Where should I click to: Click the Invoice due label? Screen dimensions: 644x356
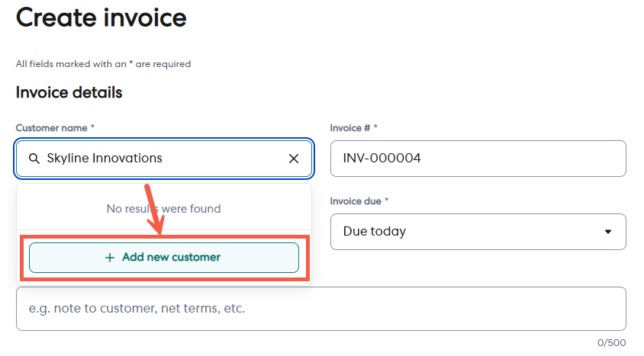(359, 201)
